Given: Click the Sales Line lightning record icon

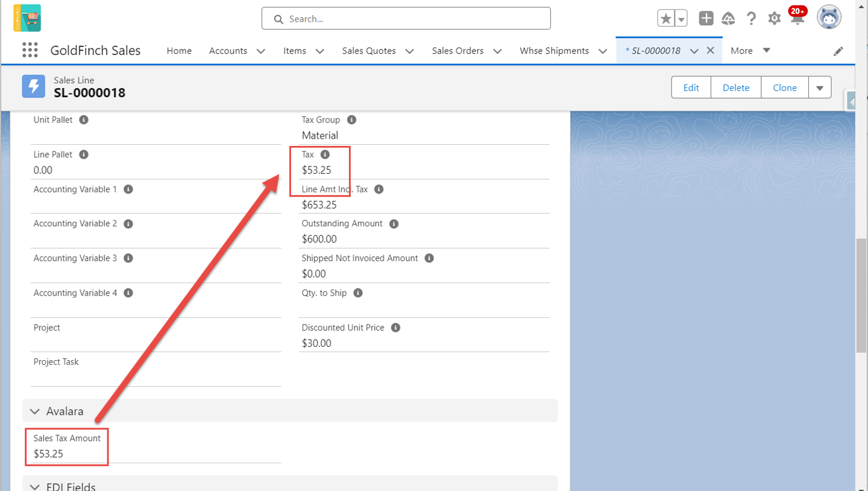Looking at the screenshot, I should click(x=34, y=87).
